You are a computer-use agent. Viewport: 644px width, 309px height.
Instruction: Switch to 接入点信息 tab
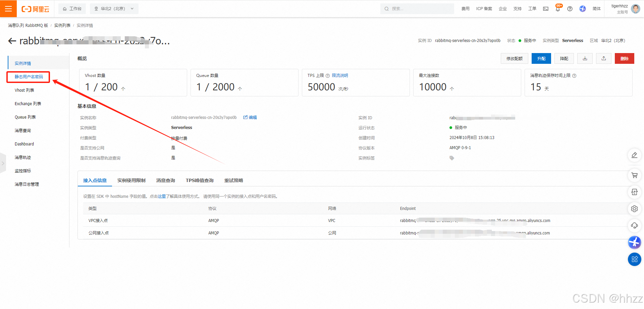click(x=95, y=181)
